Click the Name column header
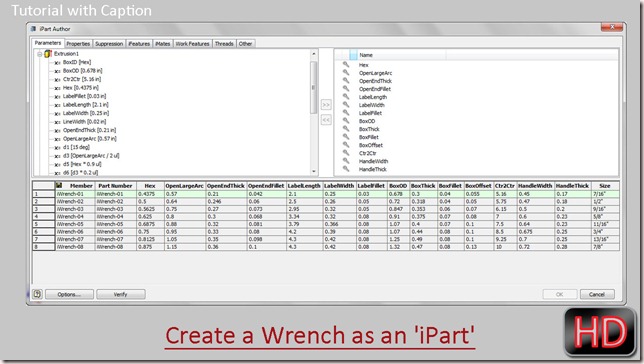The height and width of the screenshot is (364, 644). [401, 55]
